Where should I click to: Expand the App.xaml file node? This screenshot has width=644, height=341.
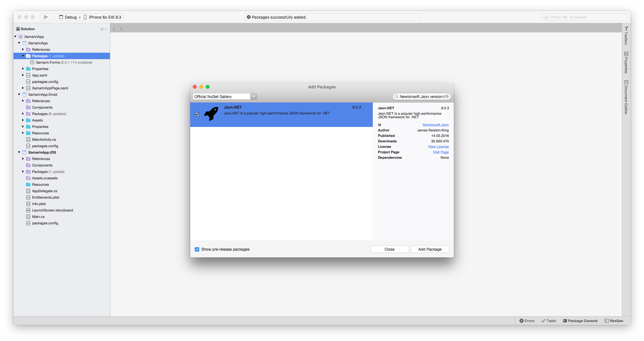click(23, 75)
